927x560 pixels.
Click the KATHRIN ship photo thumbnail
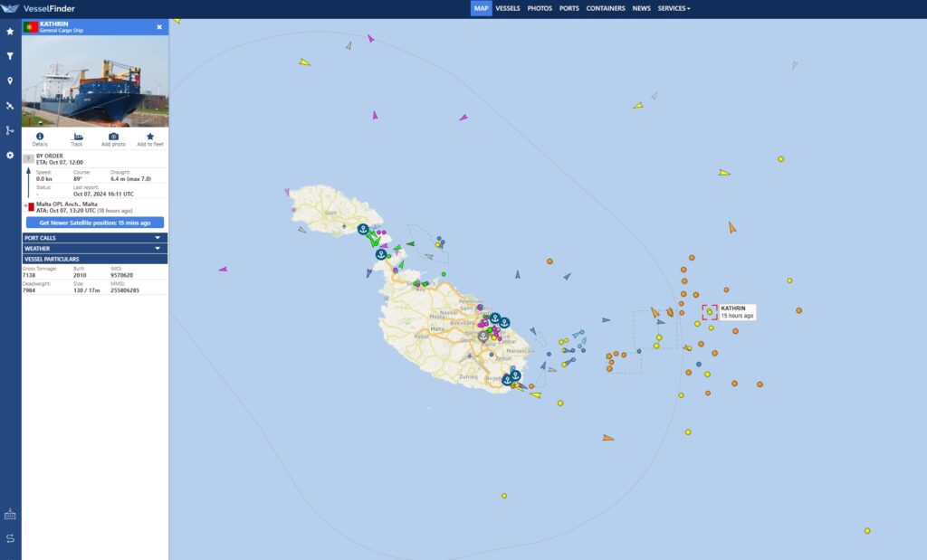(95, 81)
